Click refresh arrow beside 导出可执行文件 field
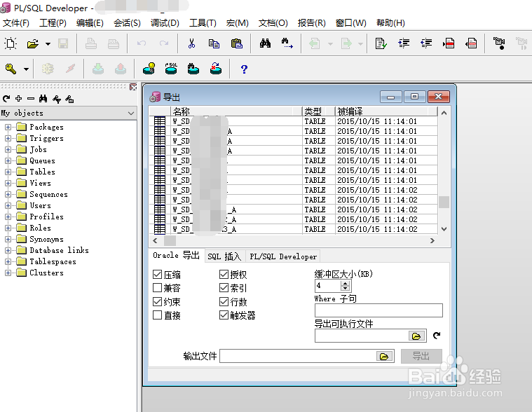Image resolution: width=532 pixels, height=412 pixels. pyautogui.click(x=437, y=336)
